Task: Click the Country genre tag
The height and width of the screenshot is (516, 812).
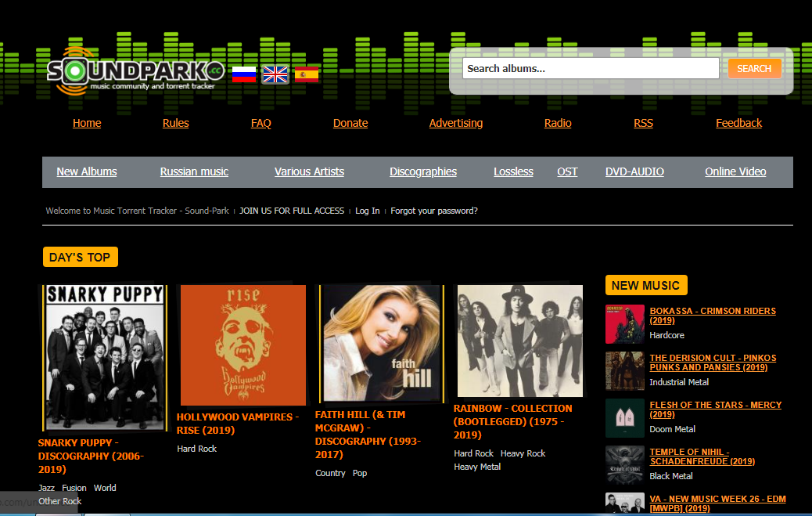Action: [330, 473]
